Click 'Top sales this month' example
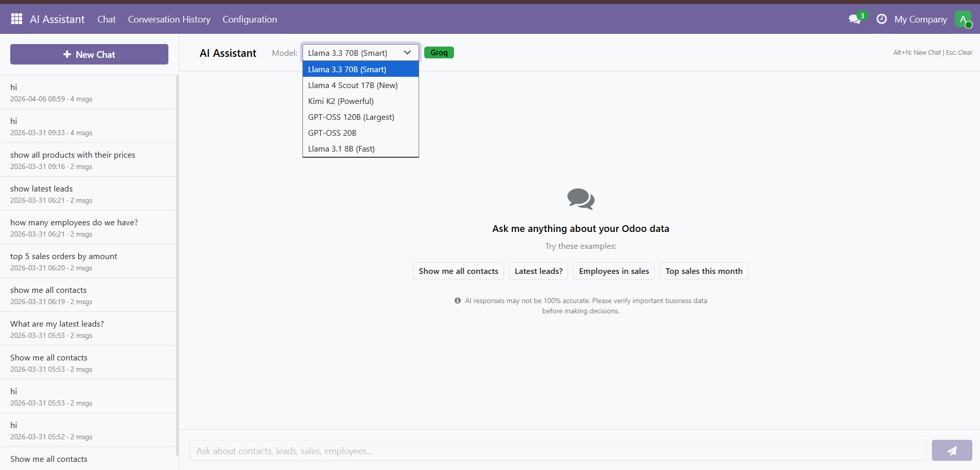This screenshot has width=980, height=470. 703,271
